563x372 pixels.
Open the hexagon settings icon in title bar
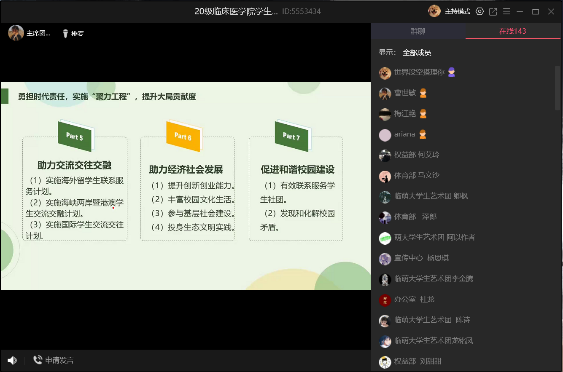[480, 11]
